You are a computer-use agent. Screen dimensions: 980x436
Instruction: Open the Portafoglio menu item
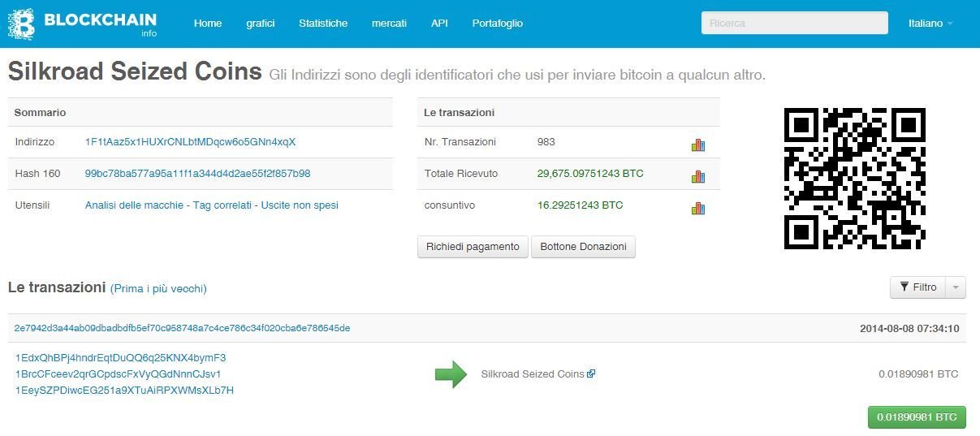coord(498,24)
